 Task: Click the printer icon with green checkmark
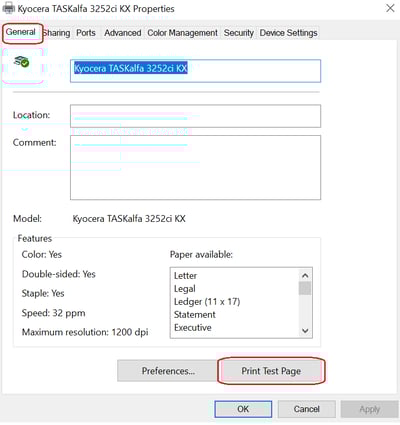pos(22,61)
